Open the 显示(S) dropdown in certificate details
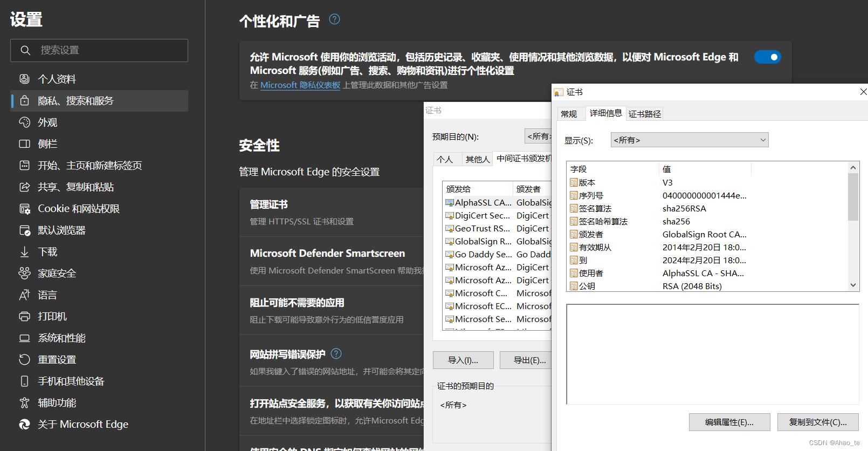The image size is (868, 451). point(690,140)
